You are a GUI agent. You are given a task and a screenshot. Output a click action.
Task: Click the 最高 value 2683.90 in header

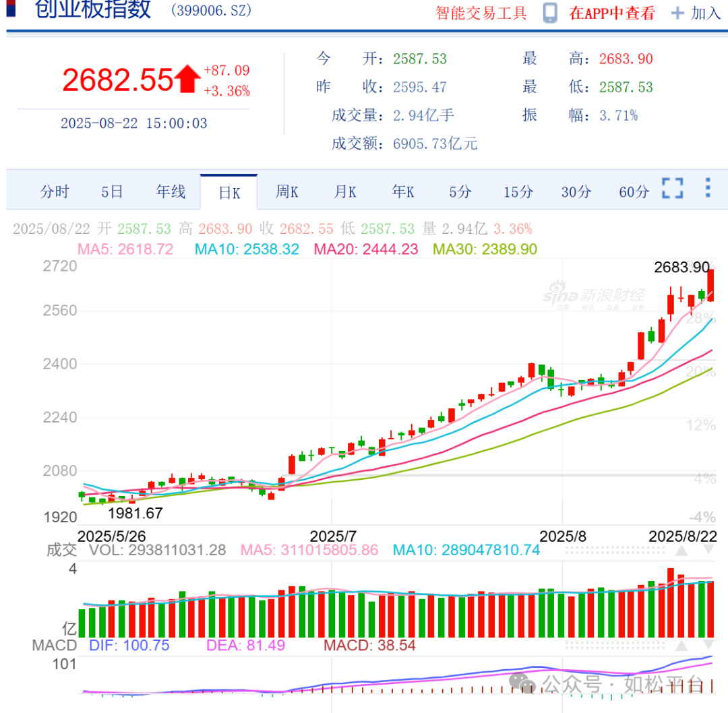(x=626, y=59)
